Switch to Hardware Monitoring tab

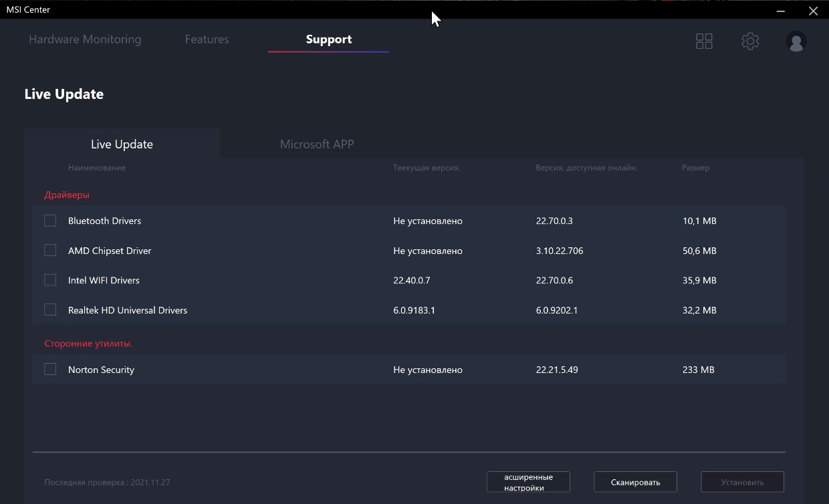[x=85, y=39]
